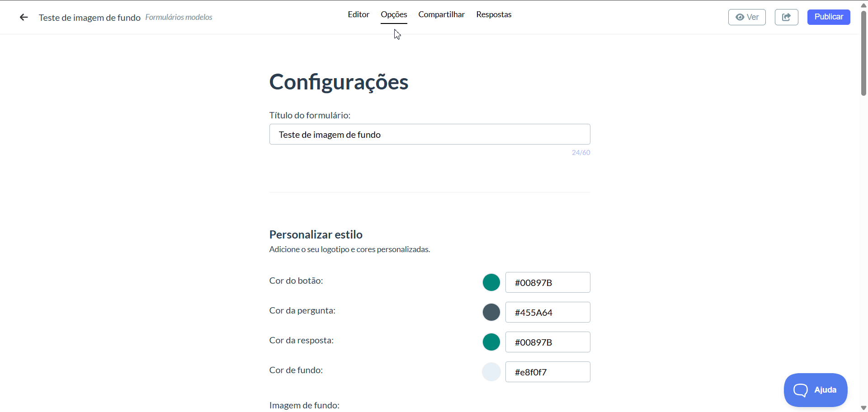Image resolution: width=868 pixels, height=412 pixels.
Task: Open the question color gray swatch
Action: click(x=491, y=312)
